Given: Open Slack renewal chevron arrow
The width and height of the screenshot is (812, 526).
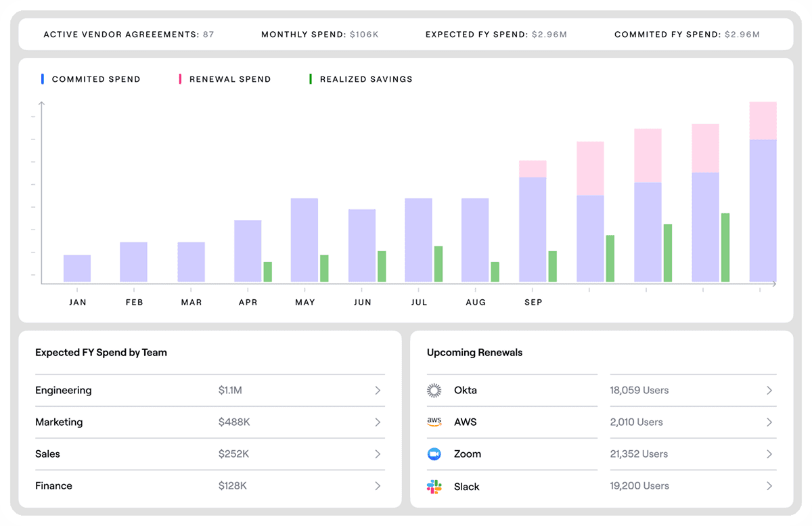Looking at the screenshot, I should pyautogui.click(x=769, y=486).
